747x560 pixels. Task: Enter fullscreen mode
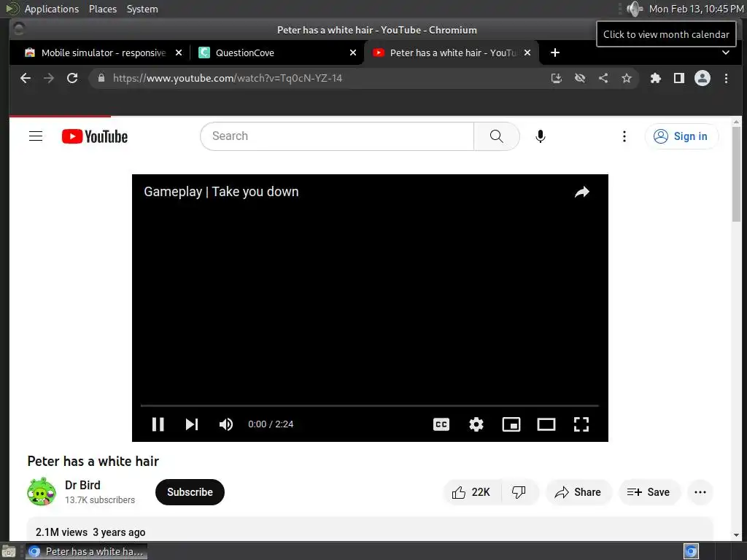581,424
